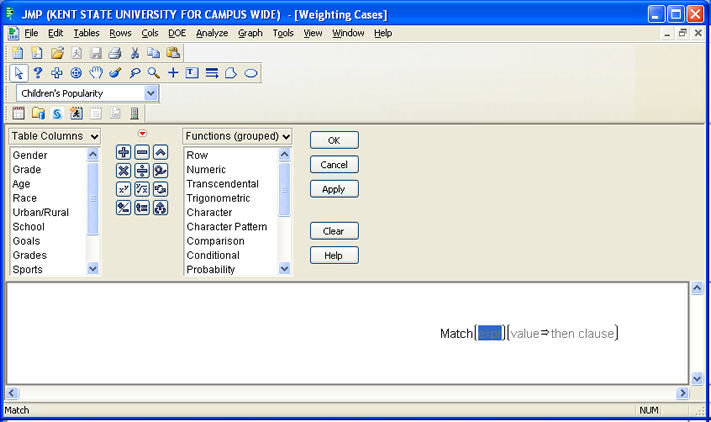Viewport: 711px width, 422px height.
Task: Select Gender in Table Columns list
Action: tap(30, 155)
